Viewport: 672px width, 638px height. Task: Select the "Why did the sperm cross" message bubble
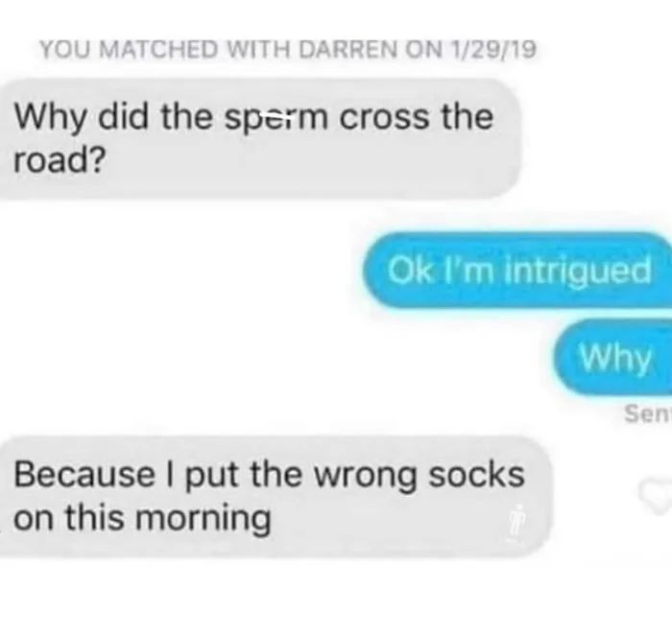(x=259, y=138)
